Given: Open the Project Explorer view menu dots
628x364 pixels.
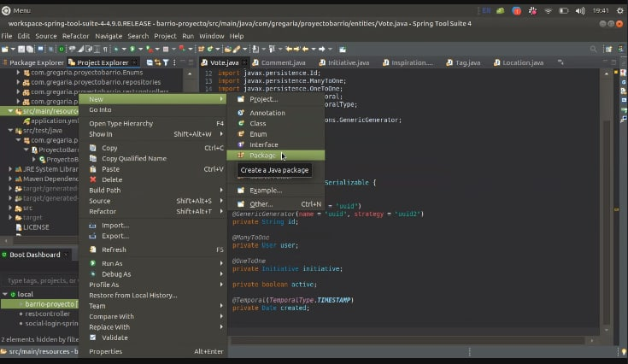Looking at the screenshot, I should point(174,62).
